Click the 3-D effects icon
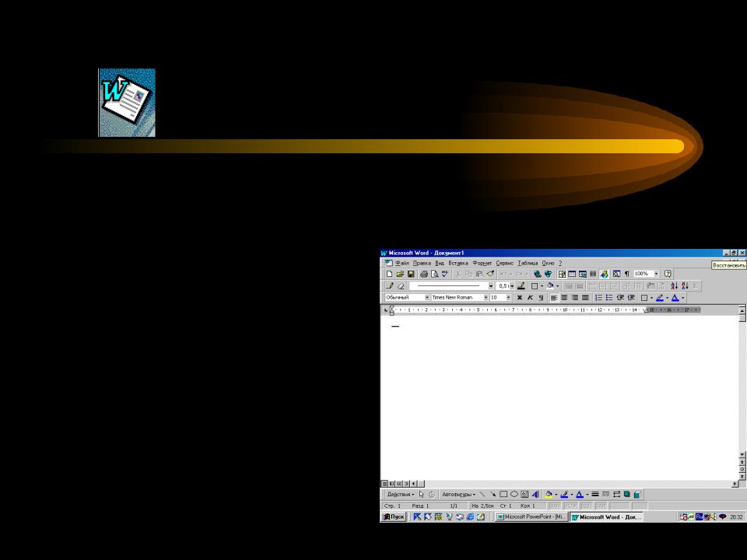 point(638,495)
